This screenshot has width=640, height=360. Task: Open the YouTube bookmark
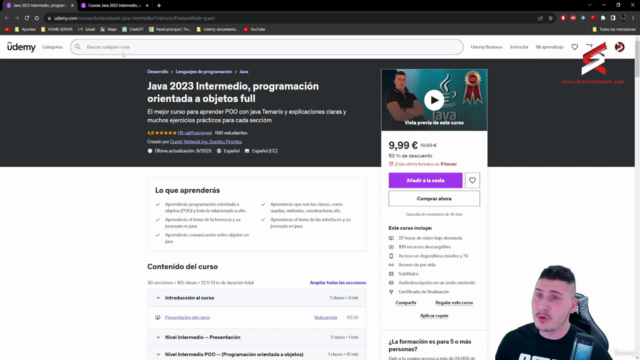tap(254, 29)
